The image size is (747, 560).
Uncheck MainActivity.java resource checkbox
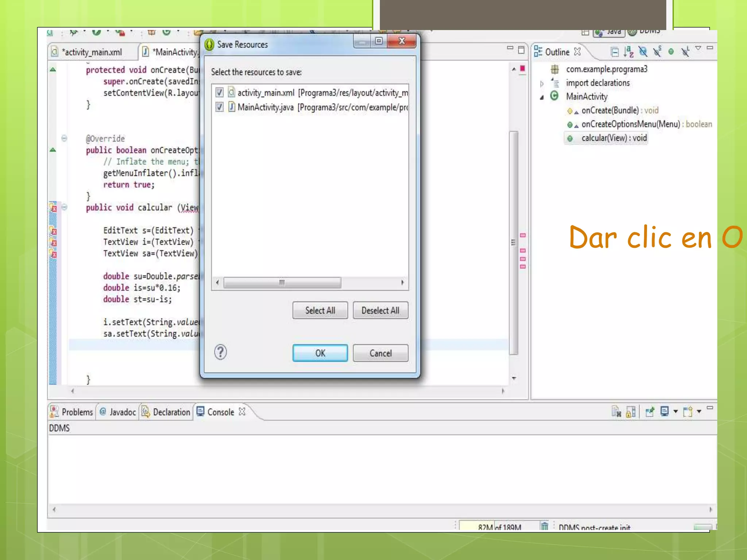[219, 107]
